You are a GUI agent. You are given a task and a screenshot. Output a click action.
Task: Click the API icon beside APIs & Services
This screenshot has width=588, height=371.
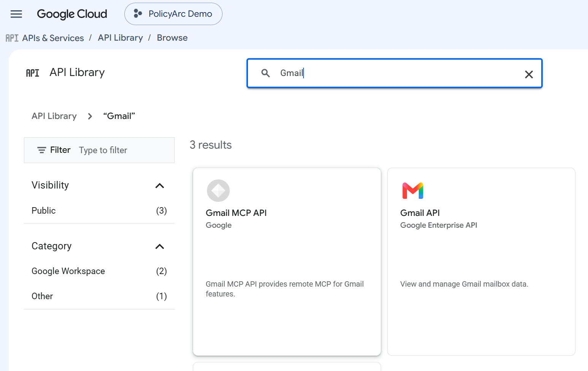[12, 38]
